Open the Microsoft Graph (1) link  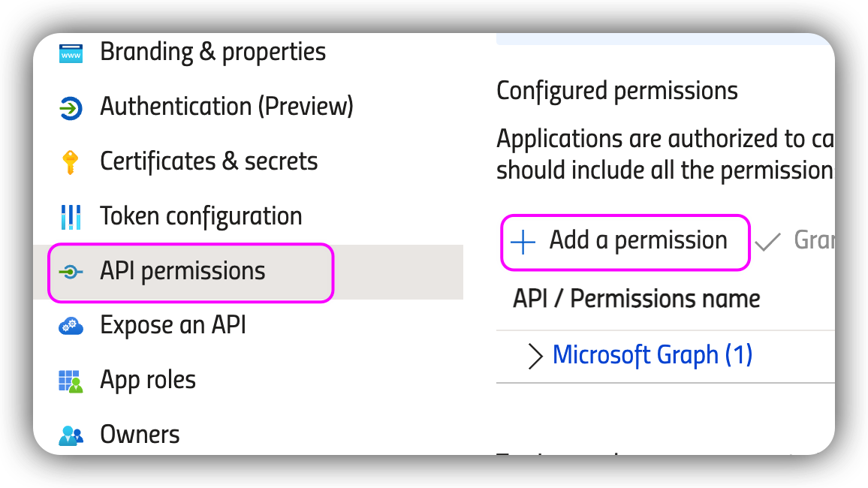(x=652, y=355)
